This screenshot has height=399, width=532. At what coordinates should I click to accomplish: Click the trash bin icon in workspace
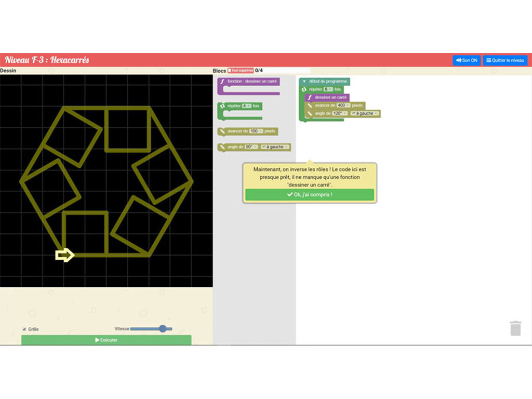tap(515, 328)
